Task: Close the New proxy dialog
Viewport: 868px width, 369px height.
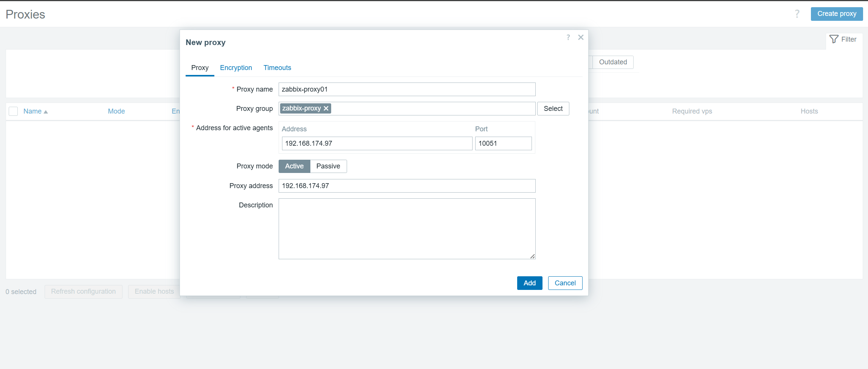Action: point(581,37)
